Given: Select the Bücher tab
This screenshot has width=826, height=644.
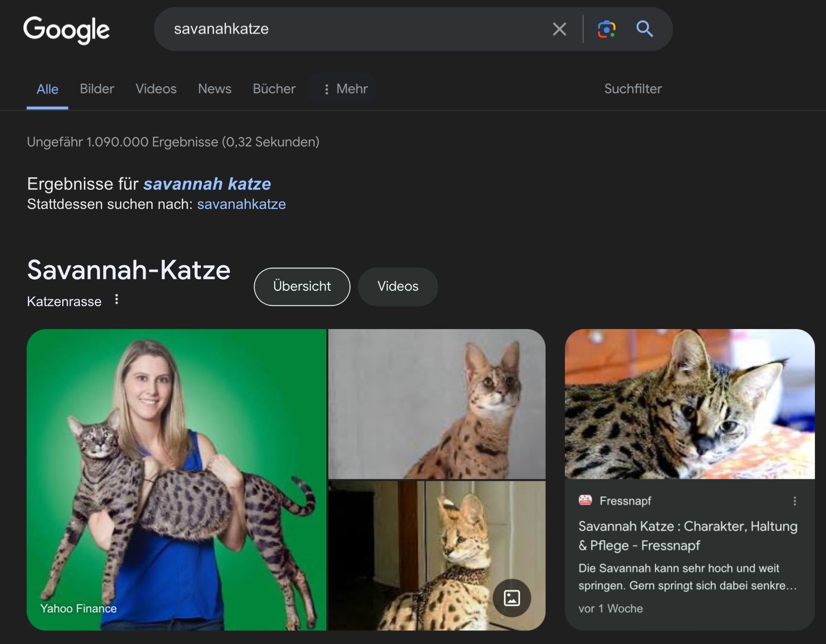Looking at the screenshot, I should point(274,89).
